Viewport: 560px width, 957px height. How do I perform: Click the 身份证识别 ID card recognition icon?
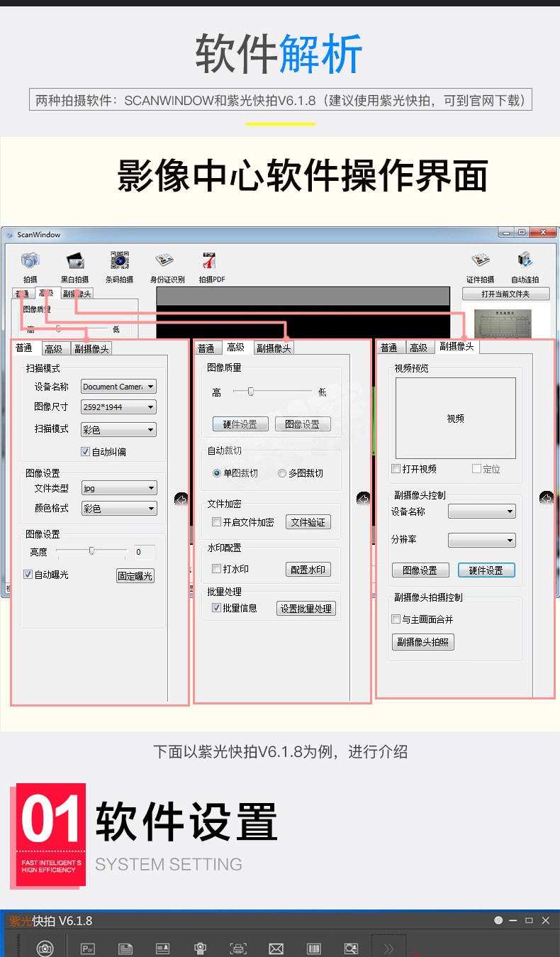[x=164, y=261]
